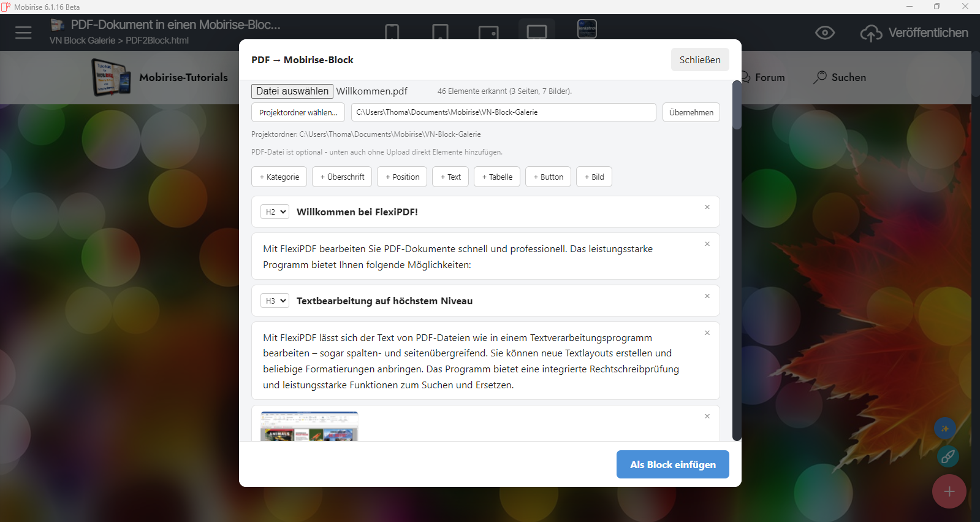Click the project folder path input field

(503, 112)
